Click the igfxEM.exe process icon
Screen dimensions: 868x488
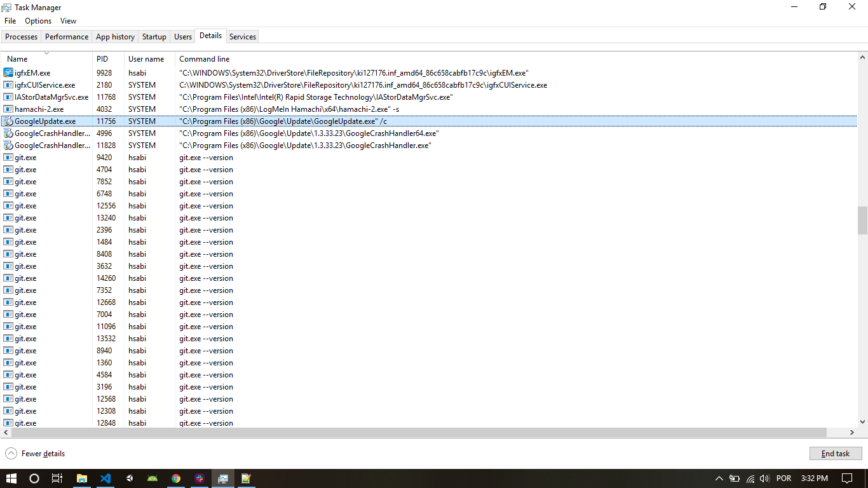point(8,72)
